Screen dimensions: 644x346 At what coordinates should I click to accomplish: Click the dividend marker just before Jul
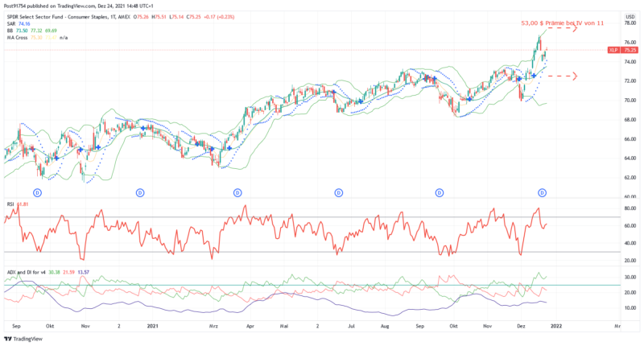point(339,192)
